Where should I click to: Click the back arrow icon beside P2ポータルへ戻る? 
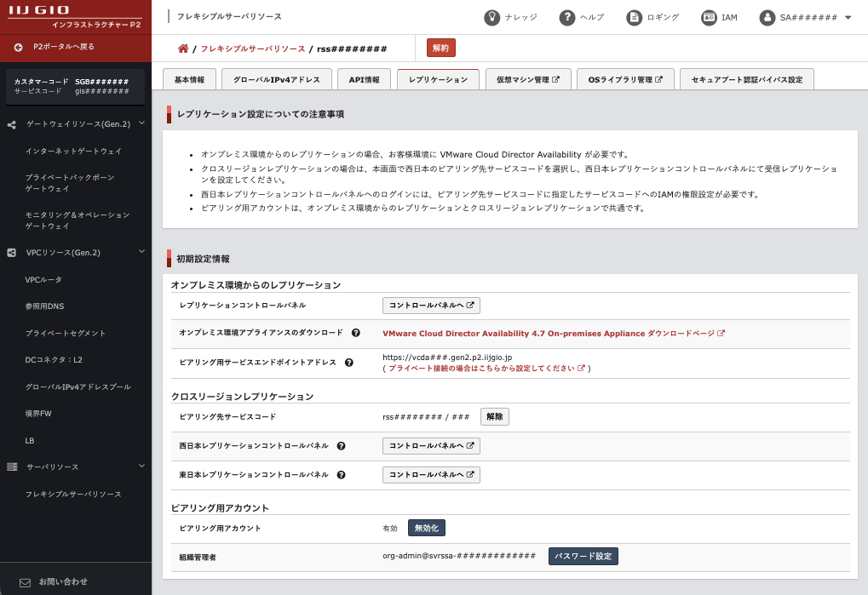18,48
